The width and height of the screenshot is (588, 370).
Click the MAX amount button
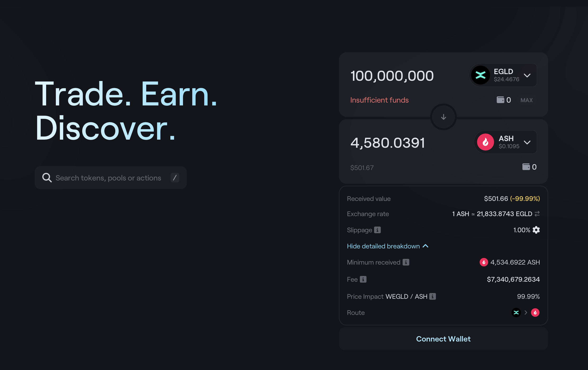[x=526, y=100]
